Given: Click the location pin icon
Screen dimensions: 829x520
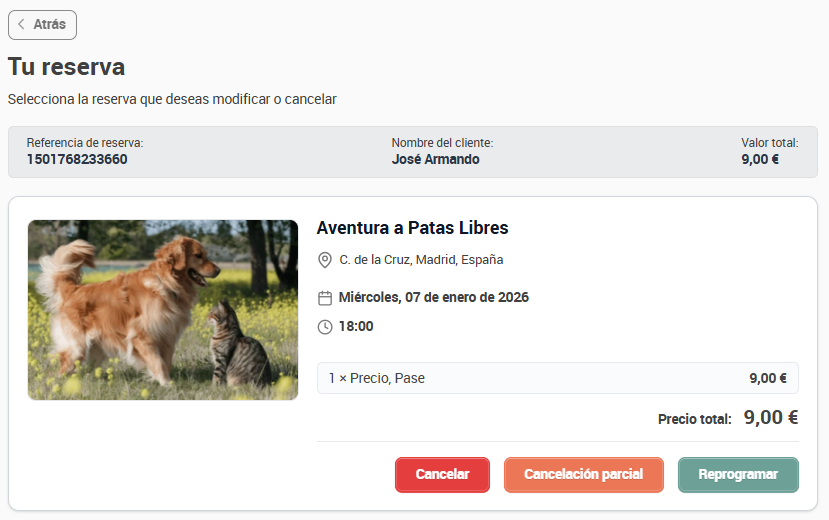Looking at the screenshot, I should click(x=325, y=260).
